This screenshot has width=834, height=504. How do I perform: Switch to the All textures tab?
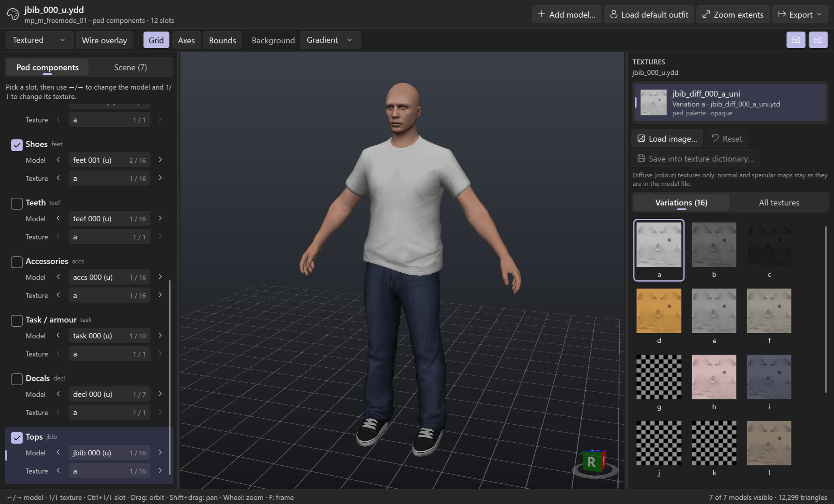coord(779,203)
